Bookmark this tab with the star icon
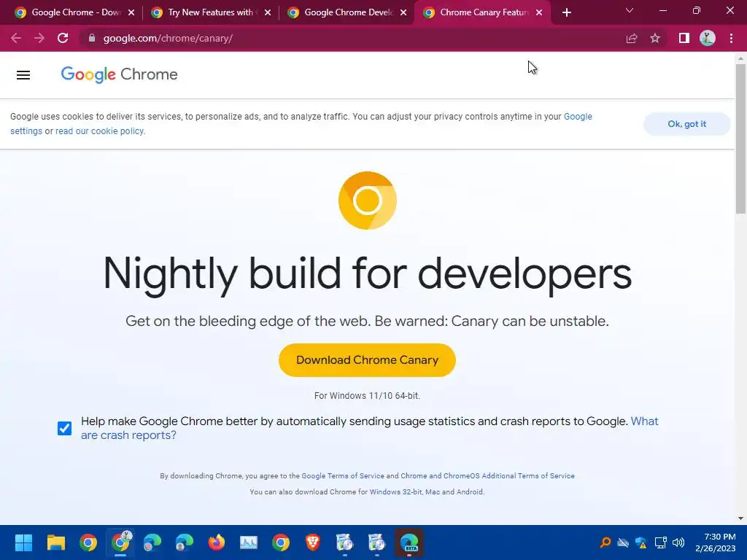The image size is (747, 560). point(655,38)
